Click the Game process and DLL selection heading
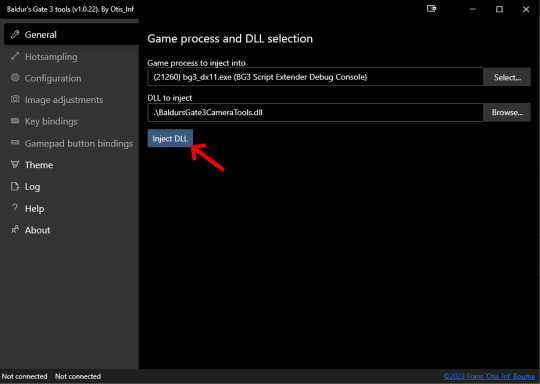540x384 pixels. pyautogui.click(x=230, y=39)
